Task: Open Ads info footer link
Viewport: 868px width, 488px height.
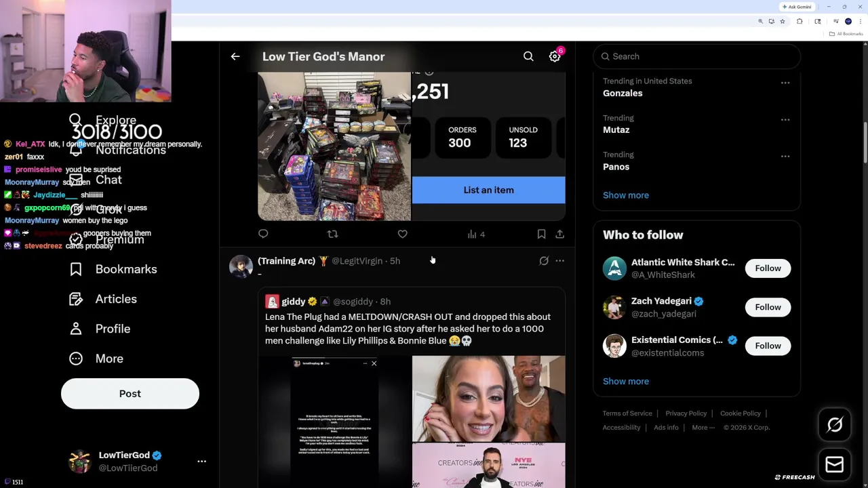Action: 666,428
